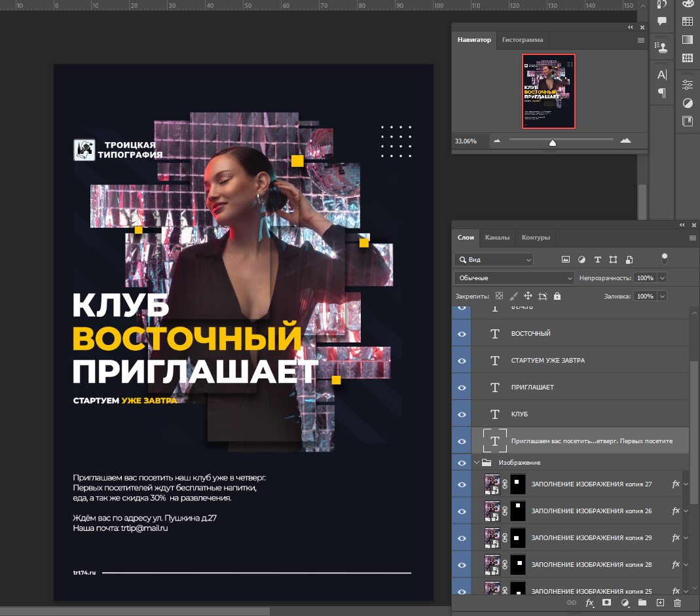
Task: Expand effects of layer копия 29
Action: click(686, 537)
